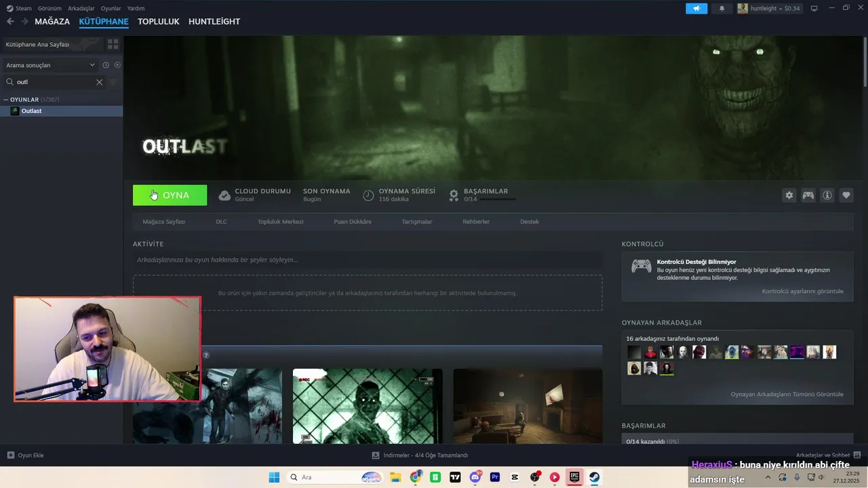Click the activity status input field
Image resolution: width=868 pixels, height=488 pixels.
[368, 260]
